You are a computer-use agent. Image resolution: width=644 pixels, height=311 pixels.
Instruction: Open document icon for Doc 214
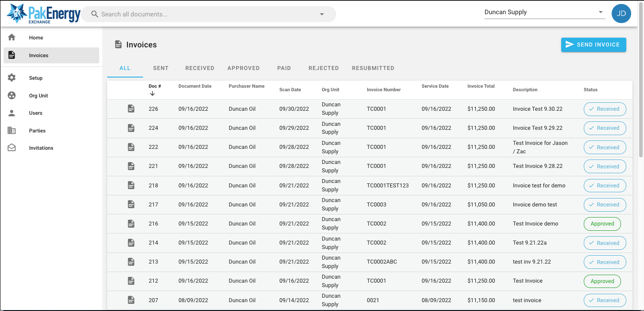pos(131,243)
